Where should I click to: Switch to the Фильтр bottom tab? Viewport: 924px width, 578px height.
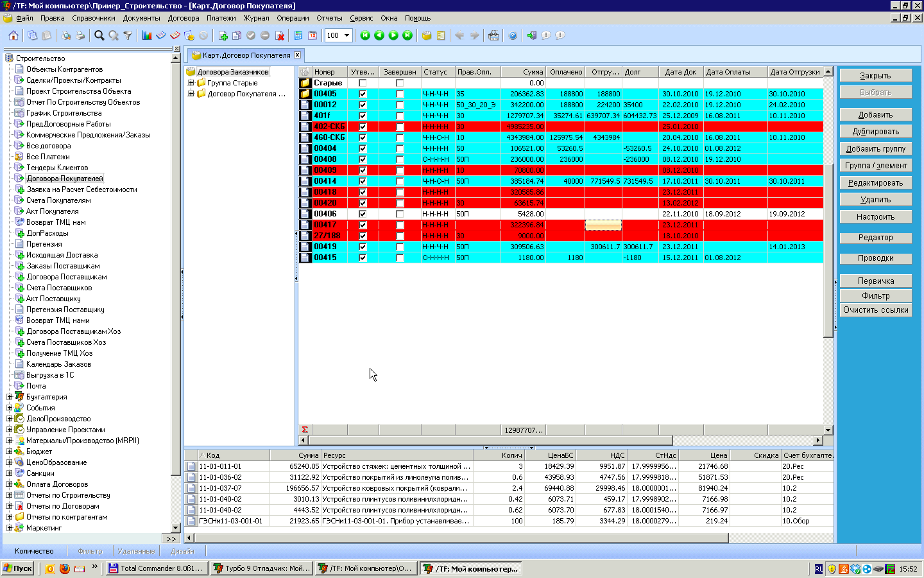(x=90, y=551)
